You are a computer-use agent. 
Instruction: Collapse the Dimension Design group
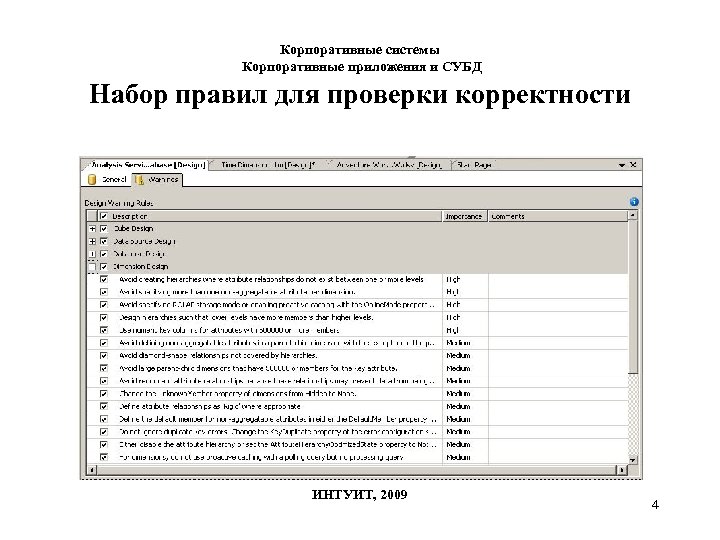(92, 267)
